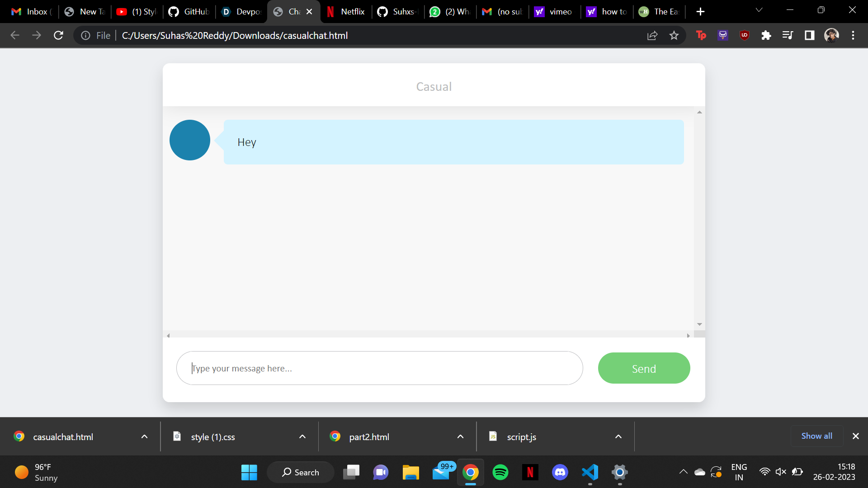Viewport: 868px width, 488px height.
Task: Click Show all downloads
Action: 816,436
